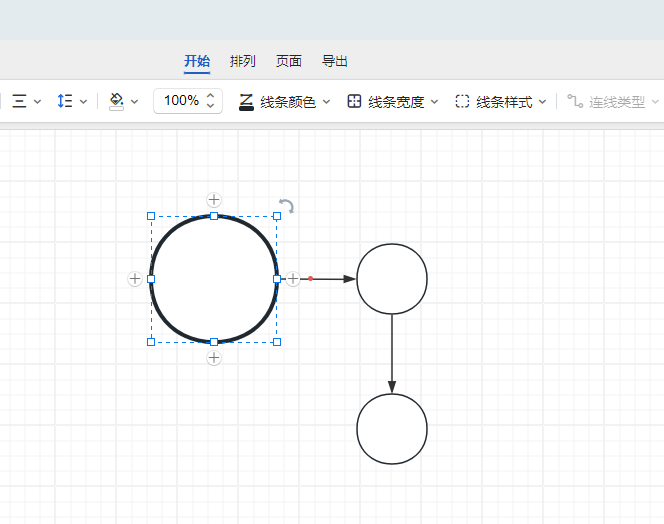Expand the 连线类型 connector type dropdown
This screenshot has width=664, height=524.
coord(612,102)
